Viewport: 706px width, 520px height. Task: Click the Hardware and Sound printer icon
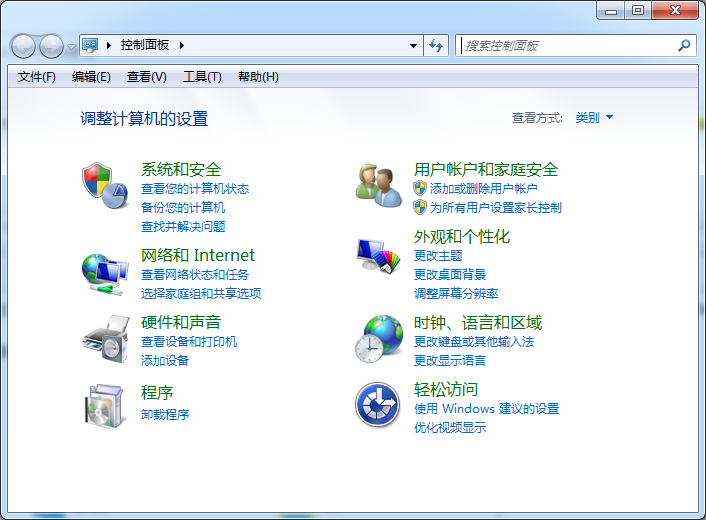point(105,338)
